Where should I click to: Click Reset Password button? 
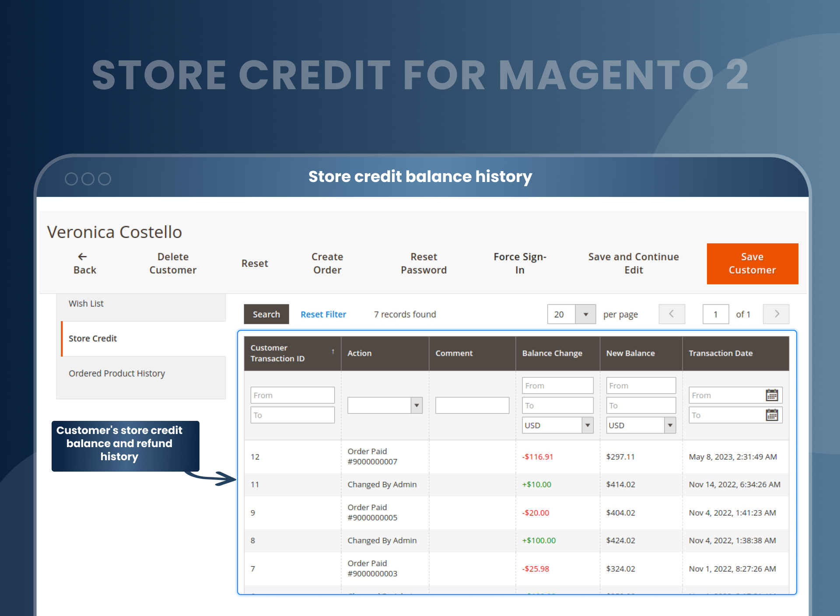coord(423,263)
